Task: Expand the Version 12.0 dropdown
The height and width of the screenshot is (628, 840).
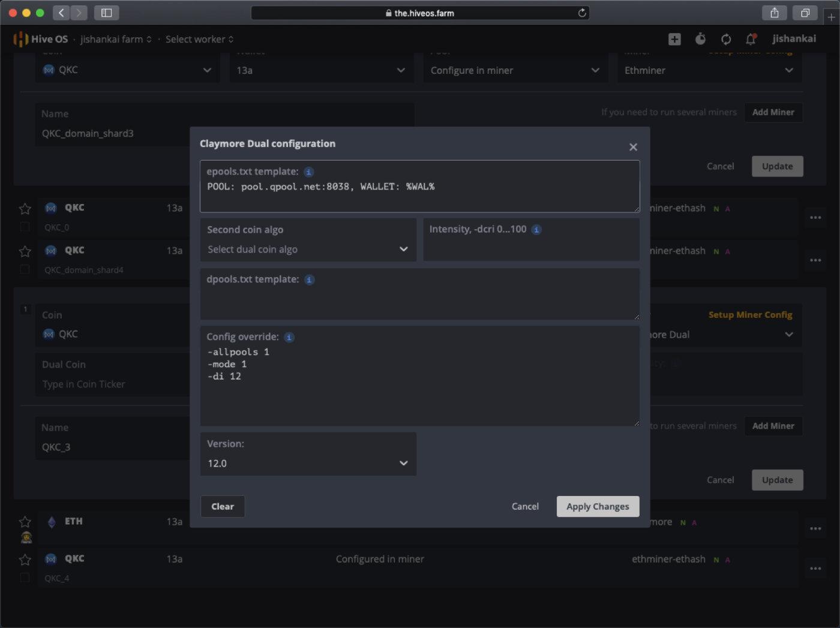Action: tap(308, 463)
